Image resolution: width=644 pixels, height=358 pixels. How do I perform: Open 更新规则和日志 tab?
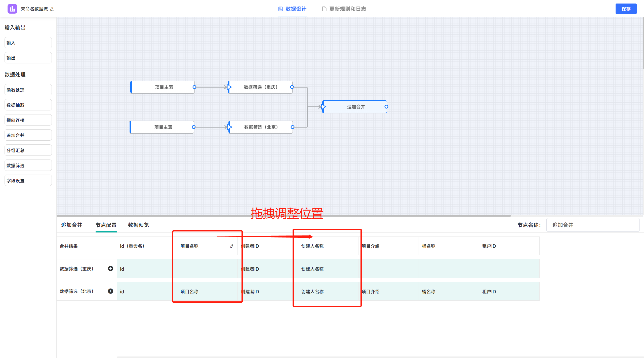point(344,9)
